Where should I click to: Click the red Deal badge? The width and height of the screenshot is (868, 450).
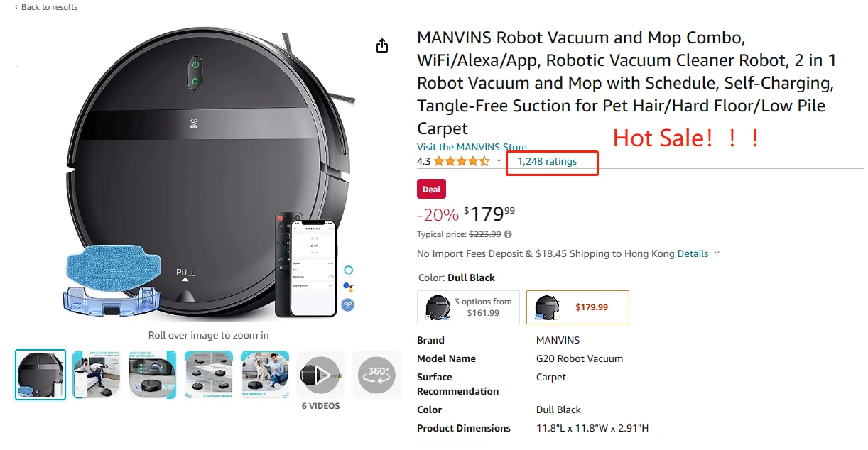click(431, 189)
